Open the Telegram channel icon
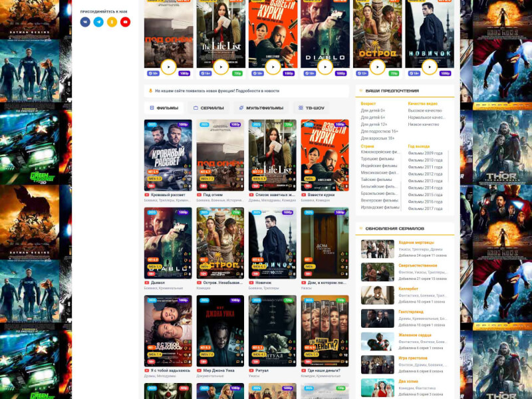Viewport: 532px width, 399px height. click(98, 22)
